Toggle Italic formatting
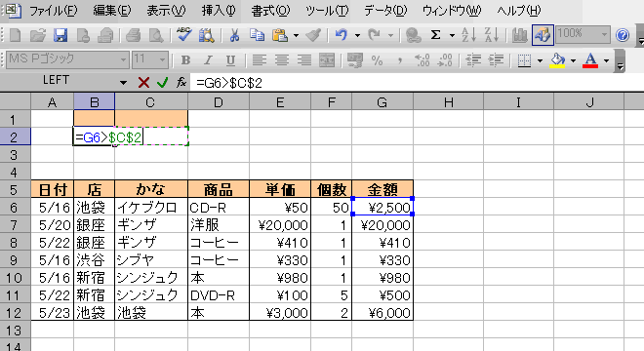 point(208,60)
